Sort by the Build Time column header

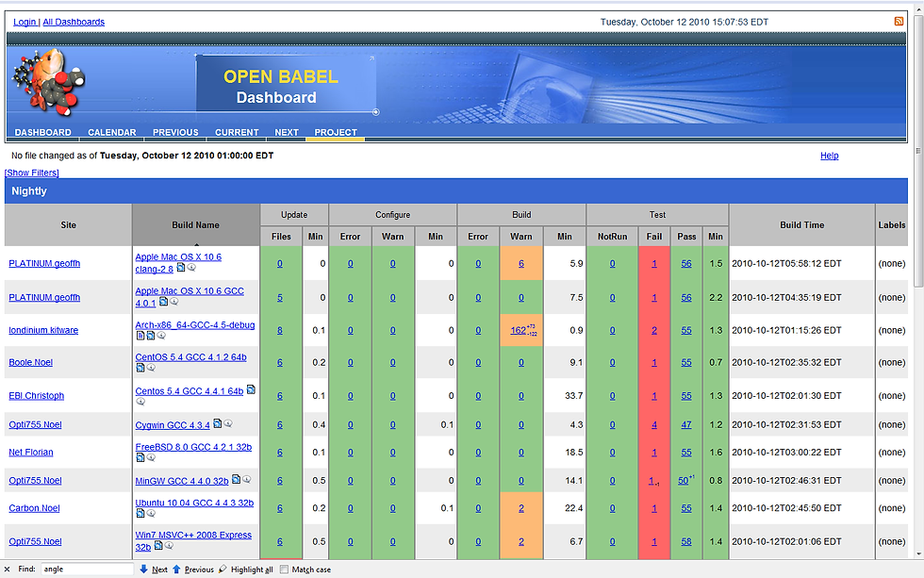pyautogui.click(x=802, y=225)
